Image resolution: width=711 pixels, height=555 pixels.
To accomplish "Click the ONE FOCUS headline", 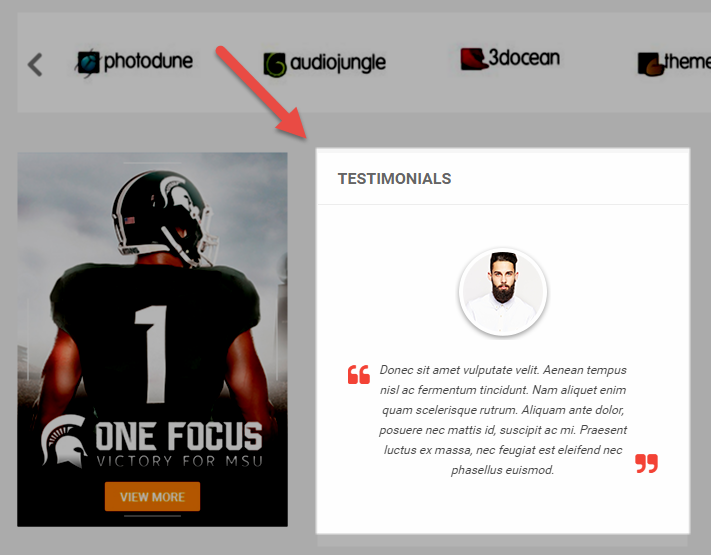I will 179,436.
